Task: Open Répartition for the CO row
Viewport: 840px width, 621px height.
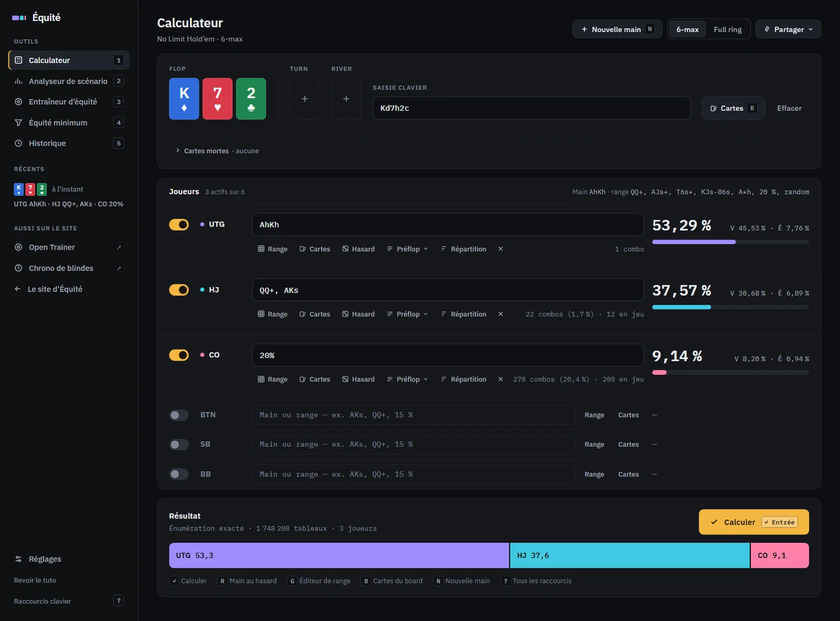Action: [464, 379]
